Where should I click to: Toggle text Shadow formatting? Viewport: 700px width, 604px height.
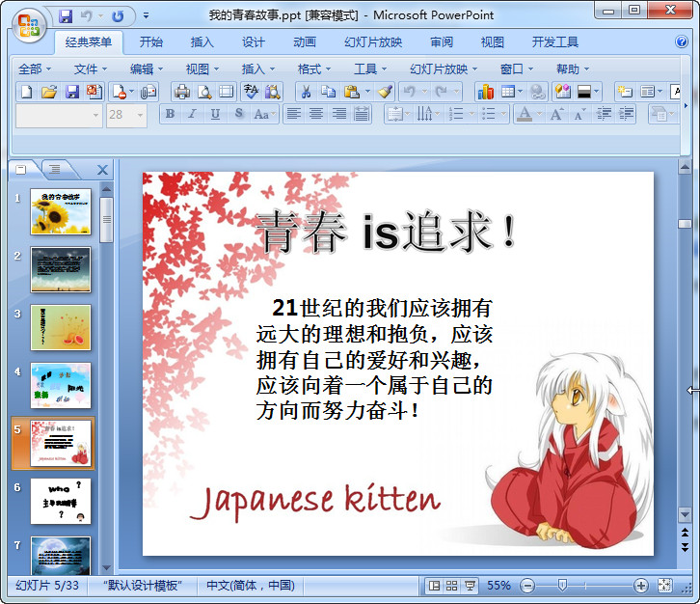coord(239,115)
